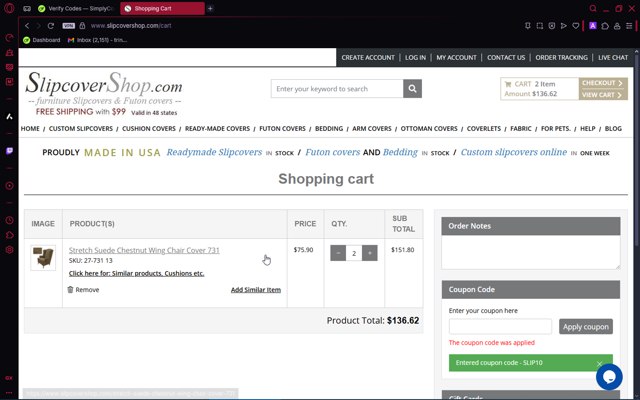
Task: Click CREATE ACCOUNT in top bar
Action: point(368,58)
